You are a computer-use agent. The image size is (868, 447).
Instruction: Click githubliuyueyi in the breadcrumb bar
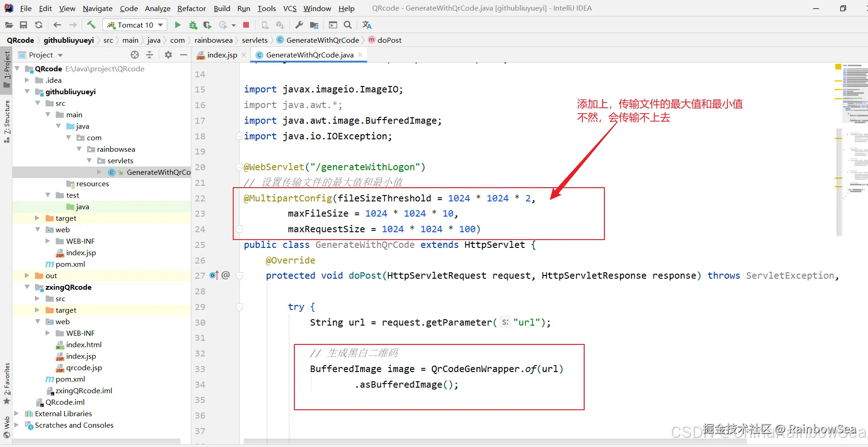tap(69, 40)
